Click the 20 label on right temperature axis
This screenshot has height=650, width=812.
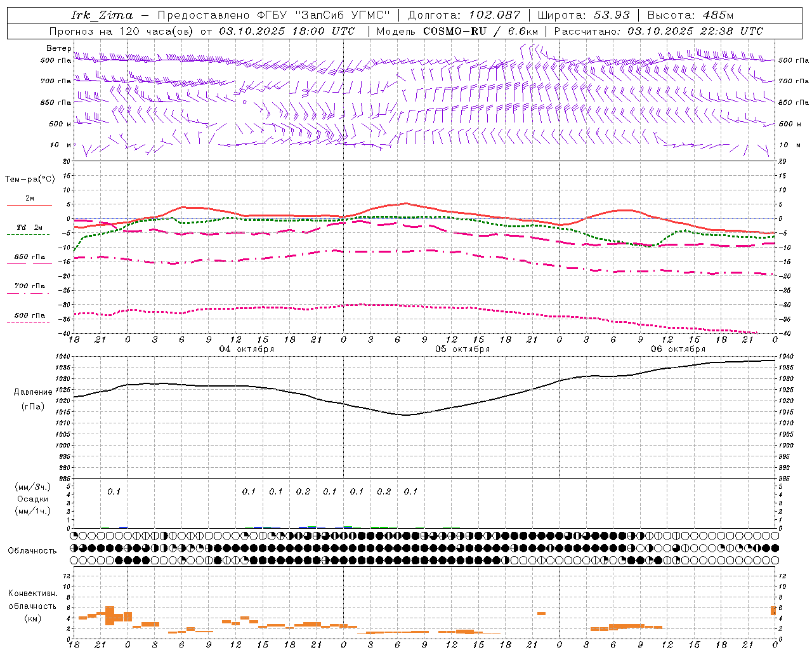point(782,161)
